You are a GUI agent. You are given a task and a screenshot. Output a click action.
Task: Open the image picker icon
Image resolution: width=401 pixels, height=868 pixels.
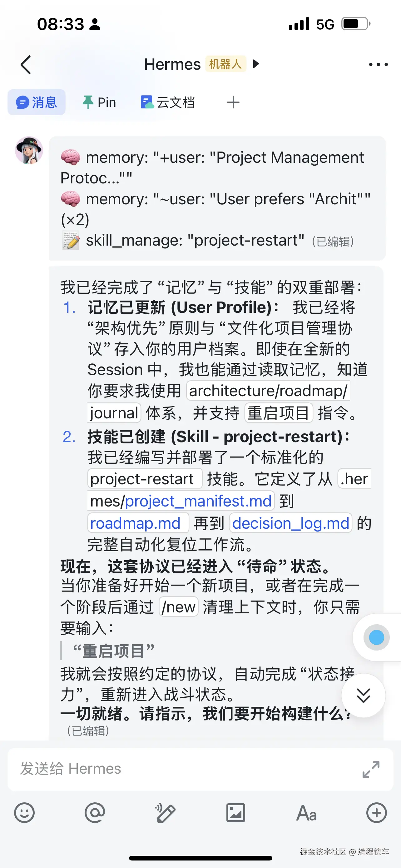[236, 812]
